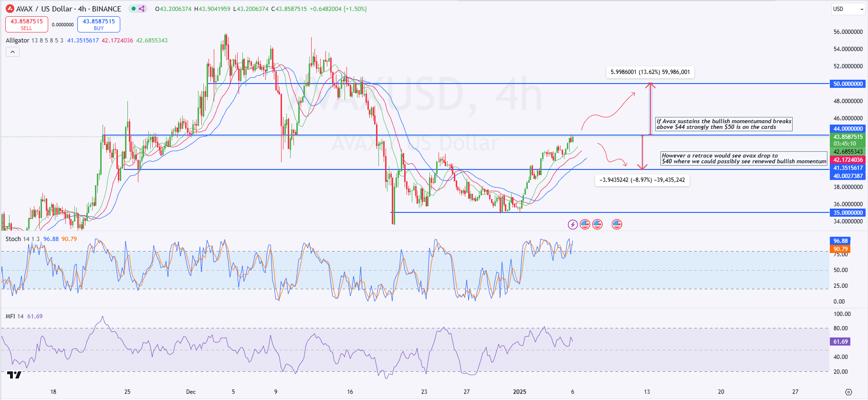Select the MFI indicator legend name
The image size is (868, 400).
pos(10,316)
